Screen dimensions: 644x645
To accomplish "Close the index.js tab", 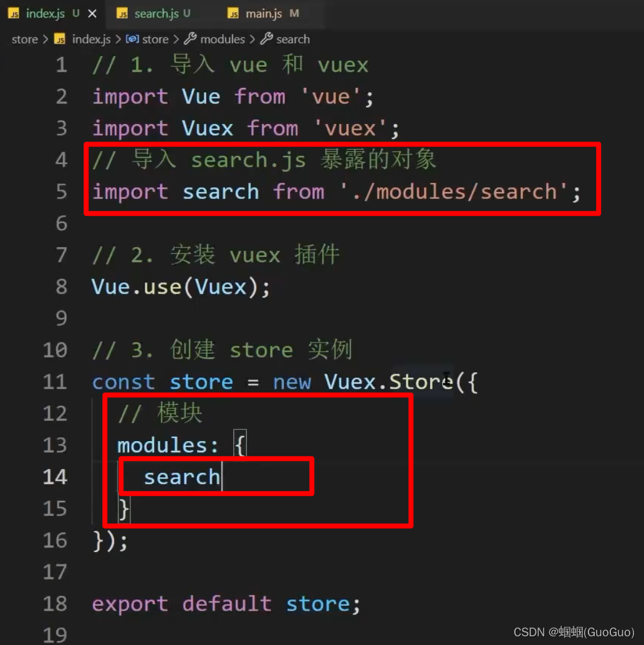I will point(92,14).
